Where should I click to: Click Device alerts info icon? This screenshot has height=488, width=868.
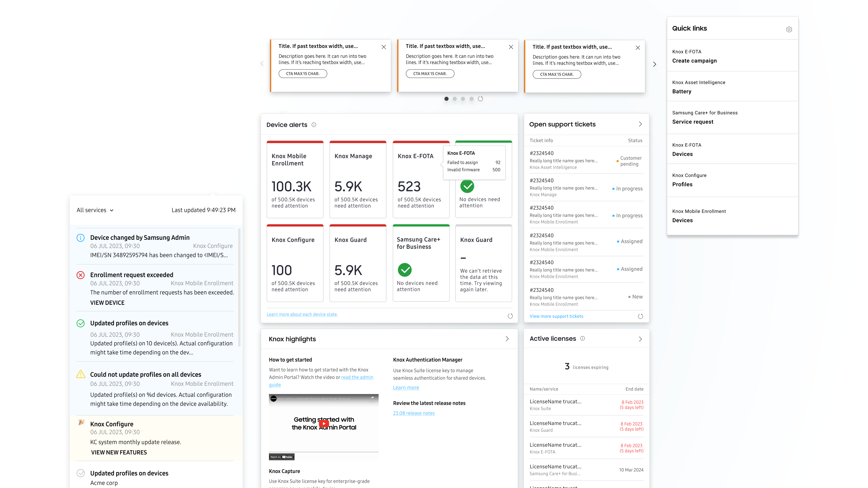[x=314, y=125]
